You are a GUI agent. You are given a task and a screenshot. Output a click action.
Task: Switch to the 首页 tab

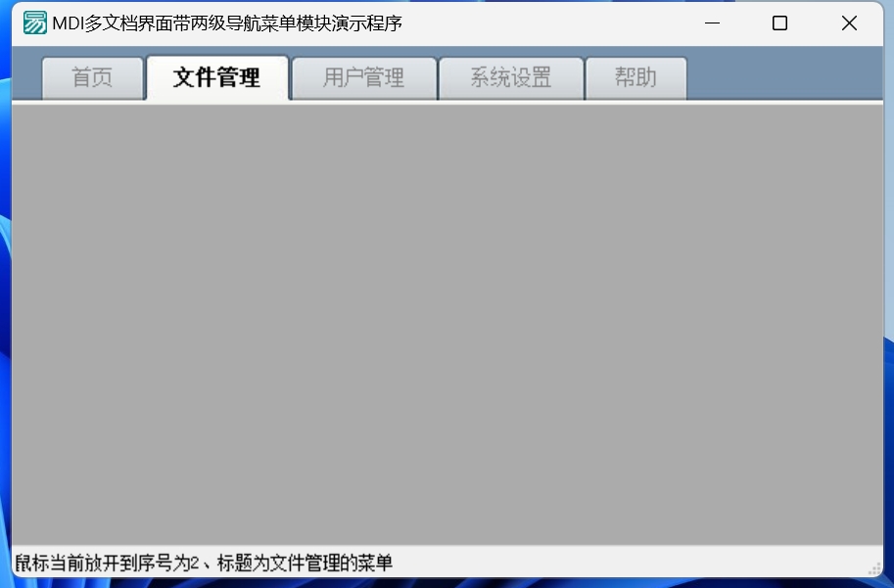pyautogui.click(x=92, y=78)
